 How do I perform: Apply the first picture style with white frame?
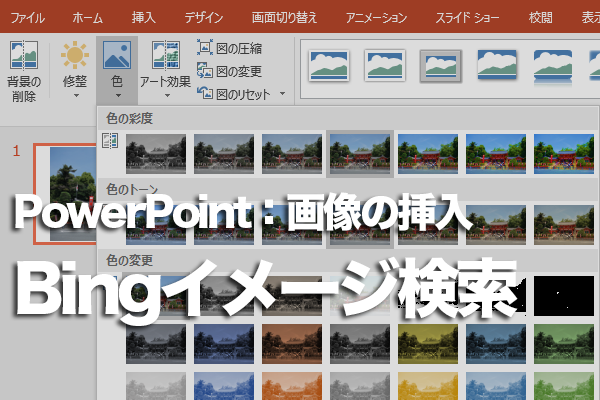click(x=329, y=65)
